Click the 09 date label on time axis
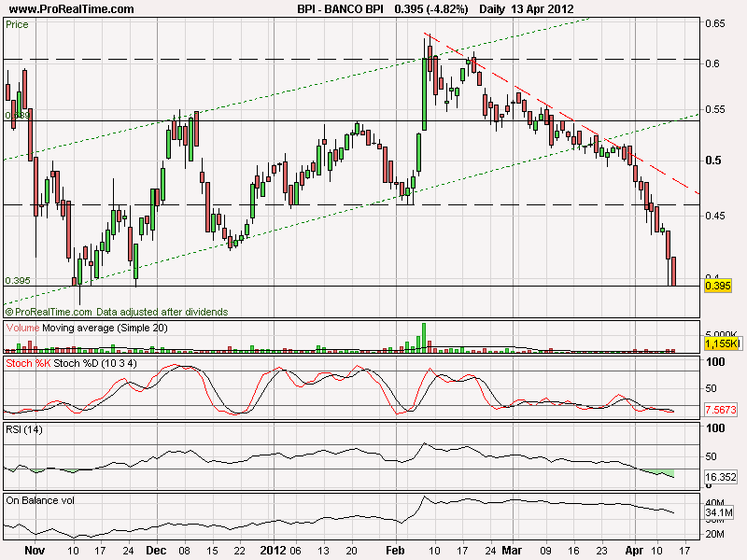The width and height of the screenshot is (747, 560). [x=545, y=551]
